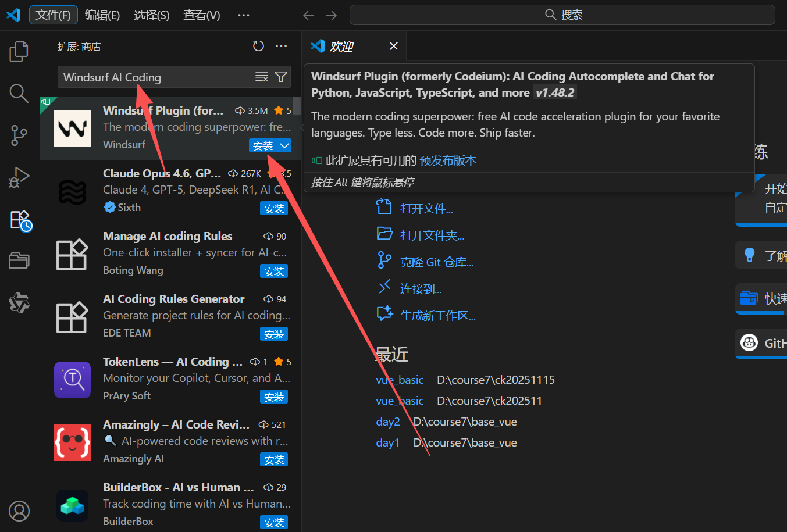This screenshot has height=532, width=787.
Task: Open recent folder day1
Action: coord(388,442)
